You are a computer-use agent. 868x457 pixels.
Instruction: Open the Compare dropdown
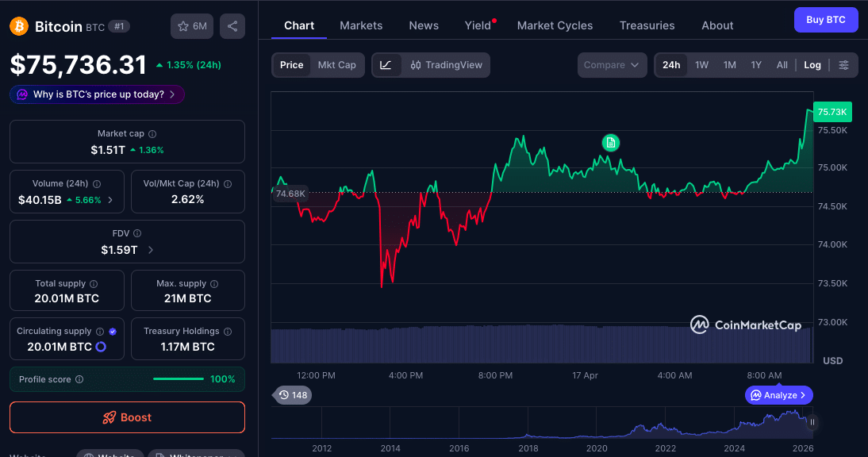[612, 65]
